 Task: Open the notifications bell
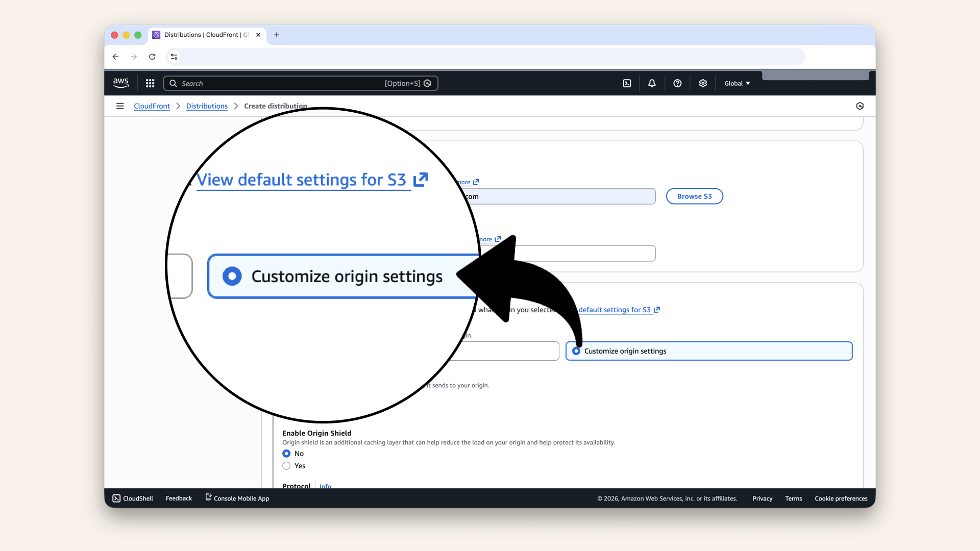coord(652,83)
